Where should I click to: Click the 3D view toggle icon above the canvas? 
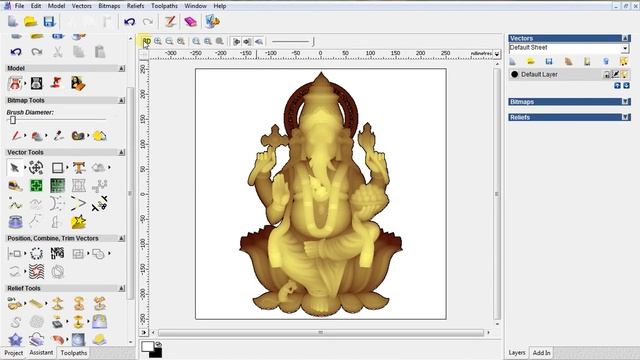pyautogui.click(x=147, y=41)
